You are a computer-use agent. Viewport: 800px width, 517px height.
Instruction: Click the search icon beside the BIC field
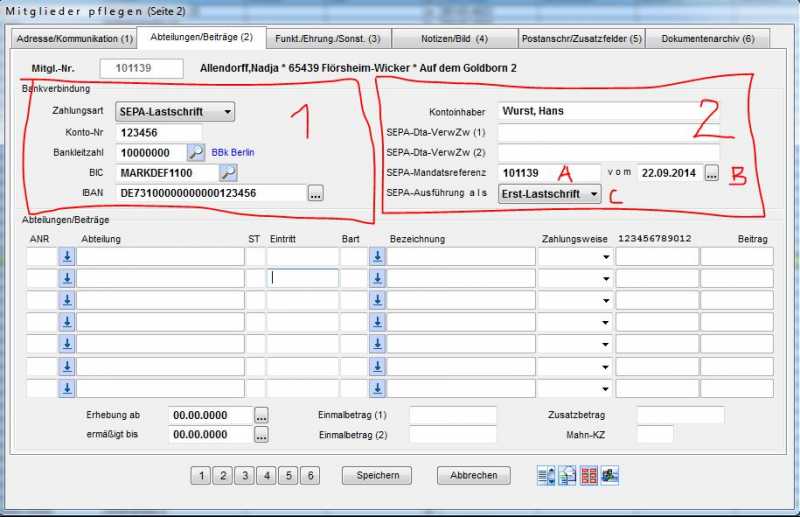point(228,173)
